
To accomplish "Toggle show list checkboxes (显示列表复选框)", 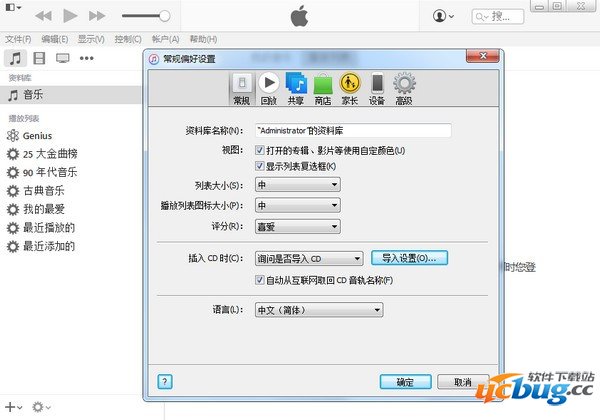I will tap(259, 166).
